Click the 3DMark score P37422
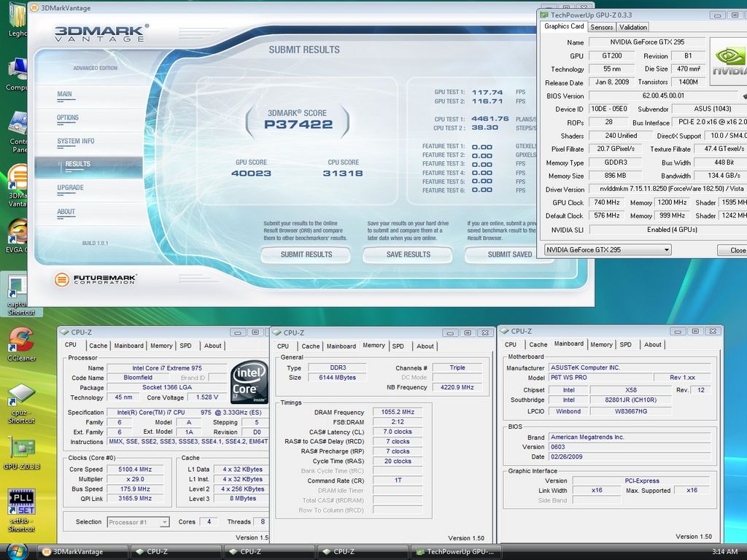This screenshot has width=747, height=560. point(298,124)
